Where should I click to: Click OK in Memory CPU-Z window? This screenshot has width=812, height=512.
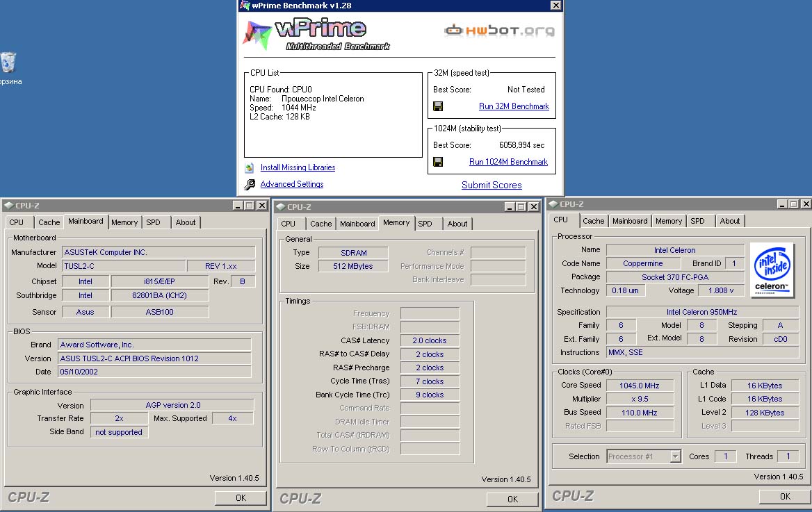pyautogui.click(x=512, y=499)
